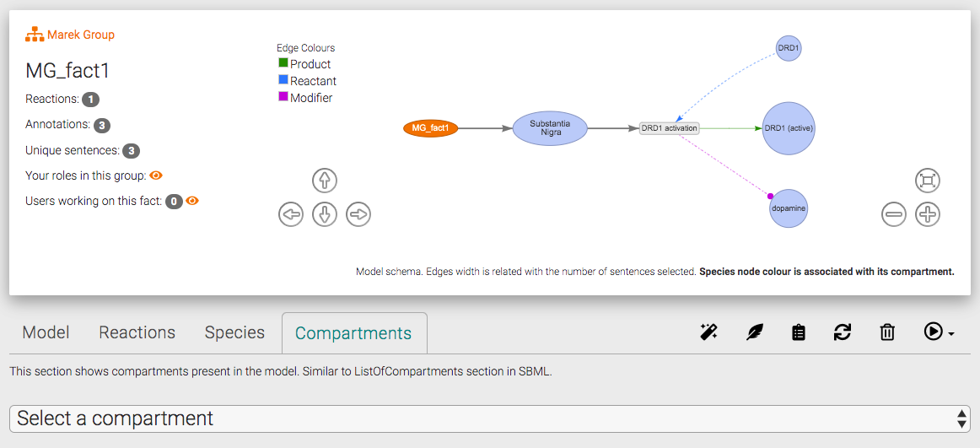
Task: Click the clipboard list icon
Action: 799,332
